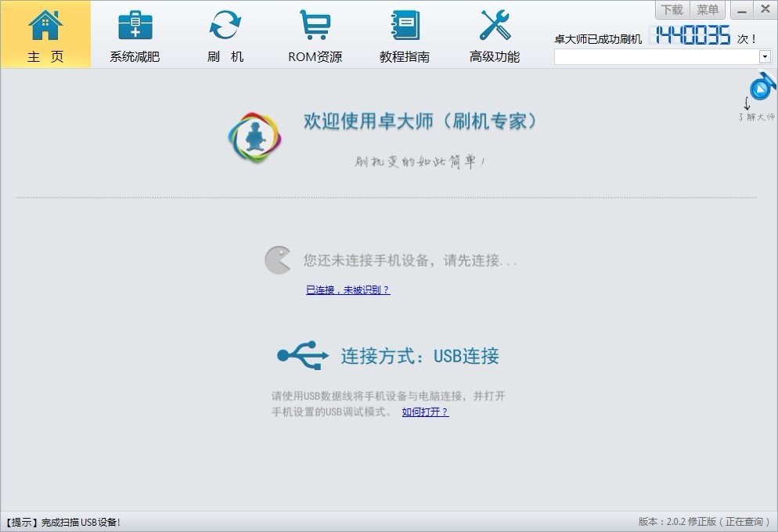Select the 刷机 flash refresh icon

pyautogui.click(x=225, y=25)
